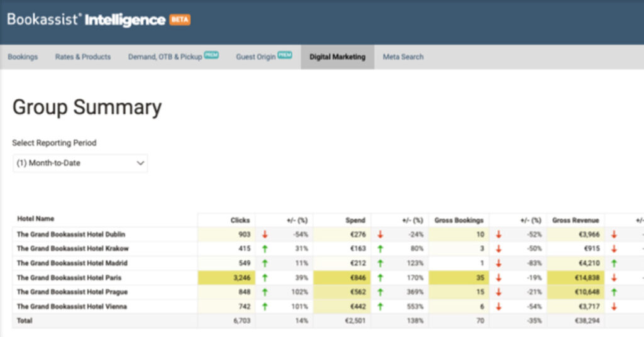Click Dublin's red arrow for gross bookings
This screenshot has height=337, width=644.
[x=499, y=235]
